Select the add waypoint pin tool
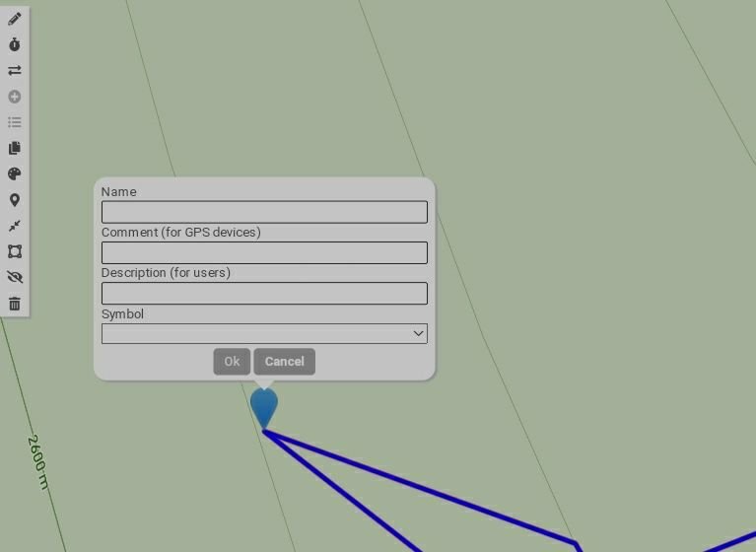The width and height of the screenshot is (756, 552). (15, 200)
